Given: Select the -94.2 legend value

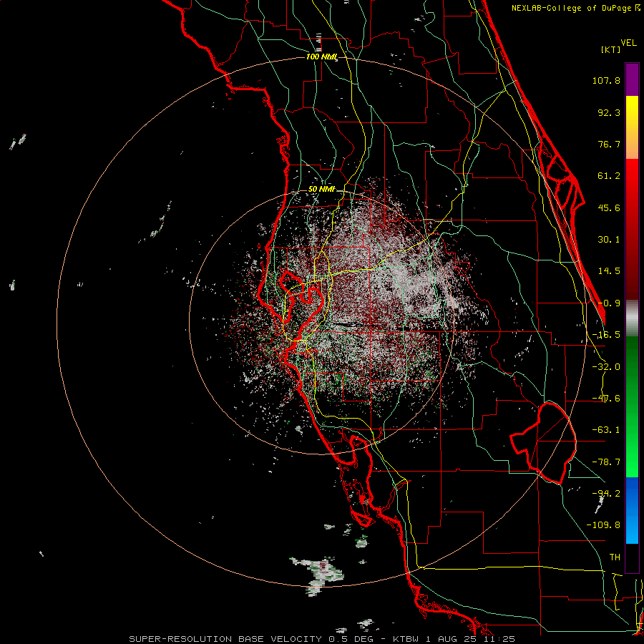Looking at the screenshot, I should (x=606, y=493).
